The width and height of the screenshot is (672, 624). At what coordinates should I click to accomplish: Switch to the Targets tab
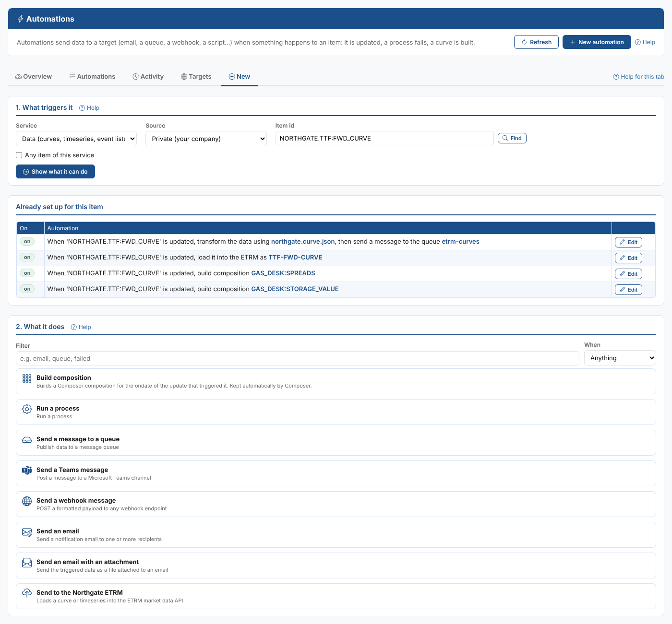196,77
